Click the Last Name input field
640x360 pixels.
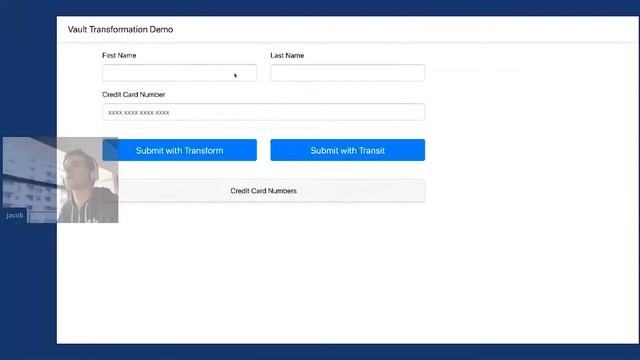pos(347,73)
